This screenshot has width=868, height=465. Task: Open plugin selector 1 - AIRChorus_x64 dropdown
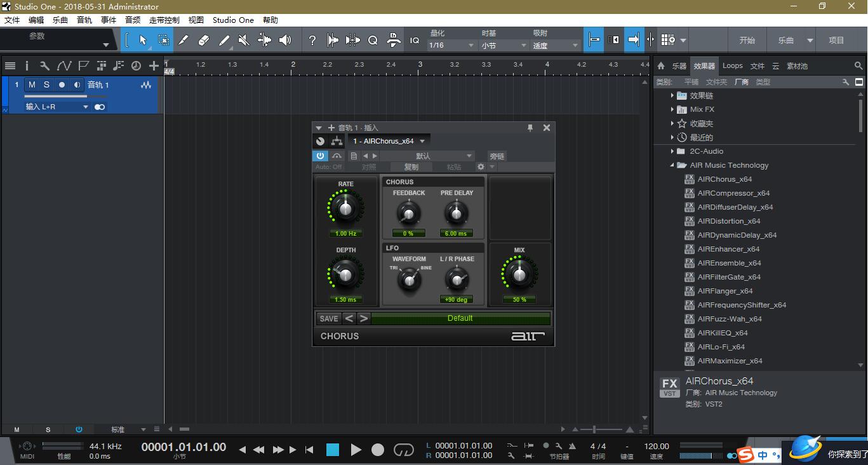[x=389, y=141]
